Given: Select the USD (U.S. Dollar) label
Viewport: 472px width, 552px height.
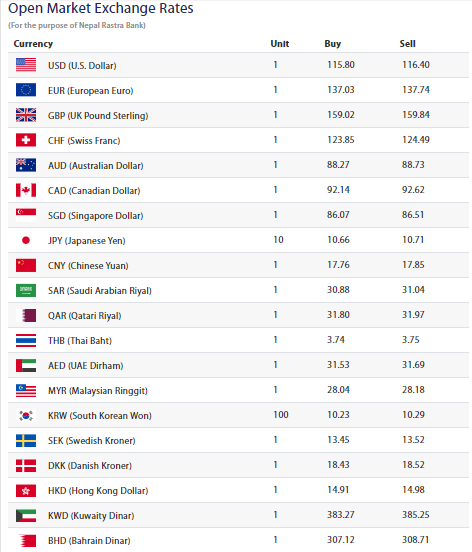Looking at the screenshot, I should [x=82, y=65].
